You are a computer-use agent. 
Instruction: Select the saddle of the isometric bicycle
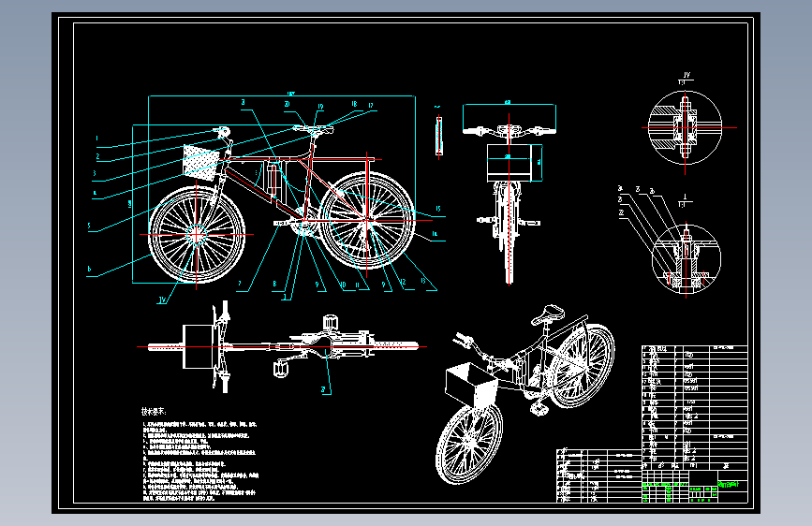(548, 314)
